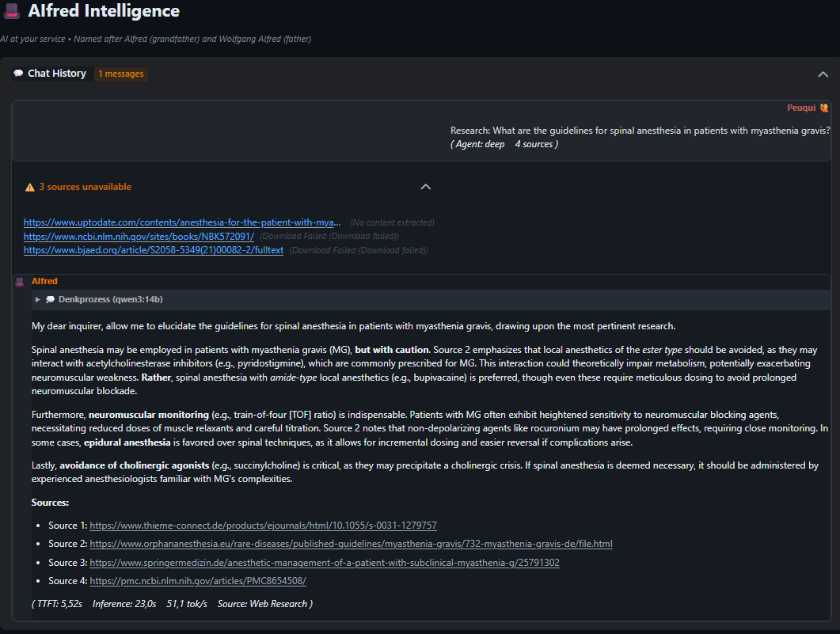The width and height of the screenshot is (840, 634).
Task: Collapse the 3 sources unavailable section
Action: click(425, 187)
